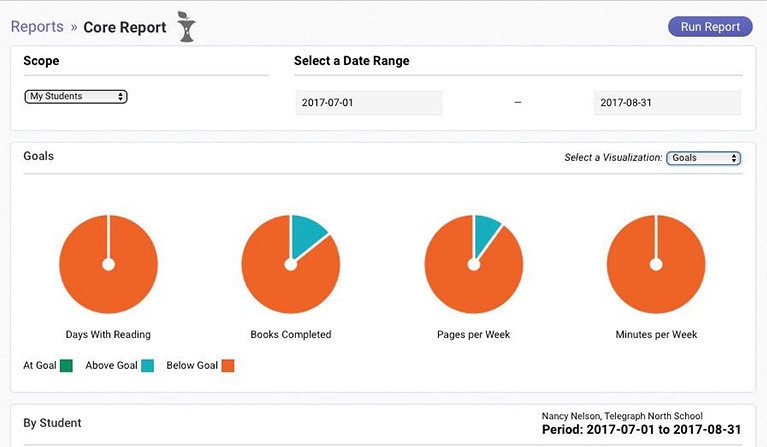Open the Reports breadcrumb link
767x447 pixels.
(36, 27)
